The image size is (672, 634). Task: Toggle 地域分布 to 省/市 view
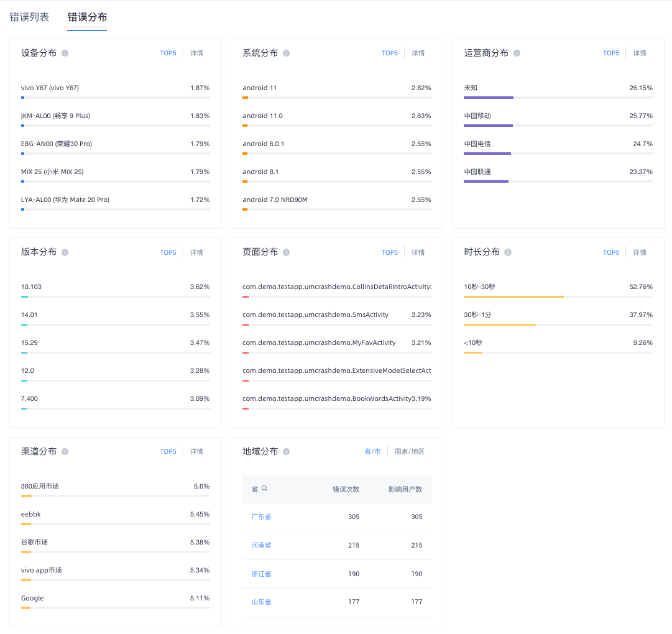pos(372,451)
